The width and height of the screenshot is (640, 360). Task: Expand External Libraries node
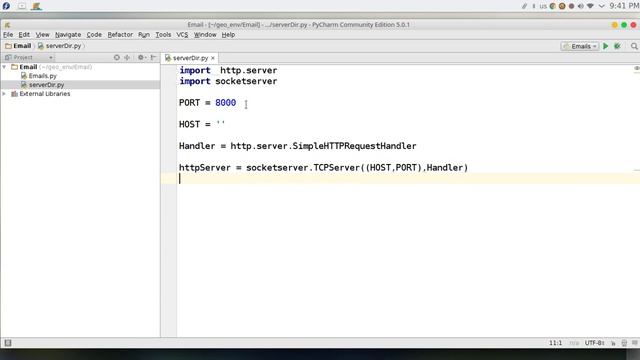(x=4, y=93)
